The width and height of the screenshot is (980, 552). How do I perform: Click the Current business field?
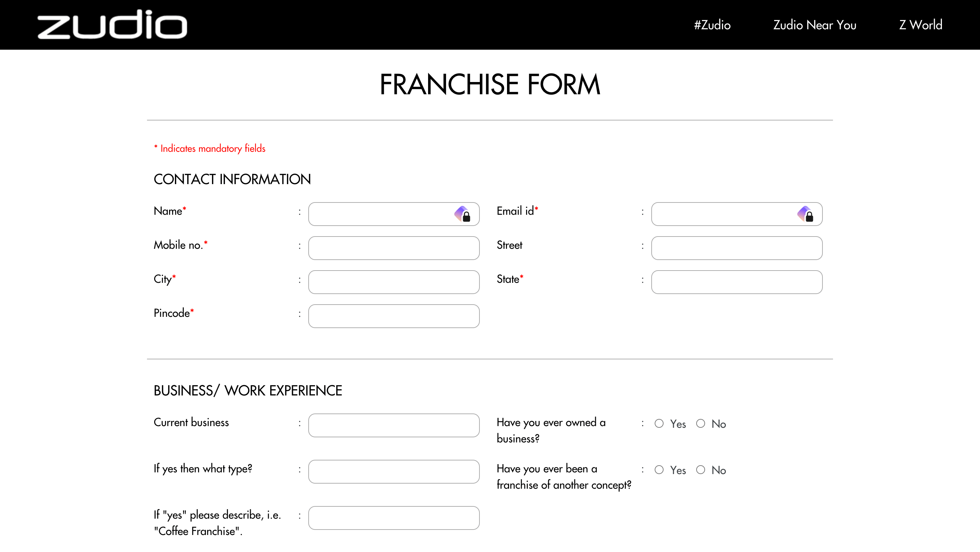tap(394, 425)
